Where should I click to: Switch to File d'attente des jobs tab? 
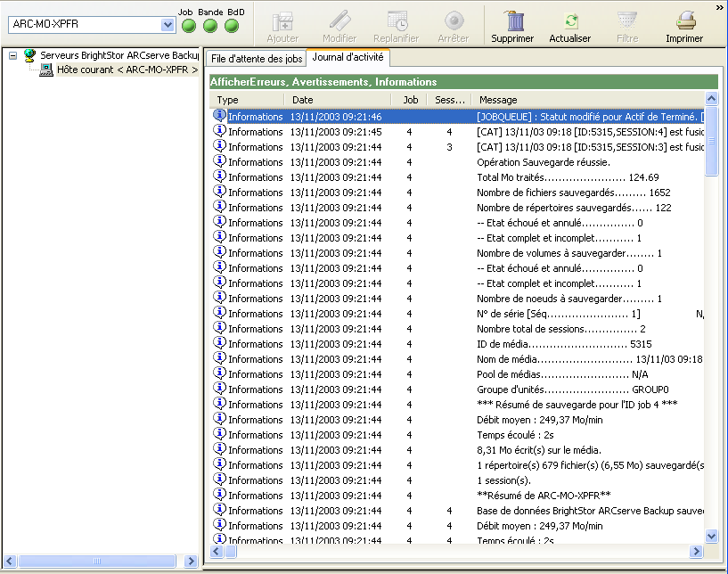click(257, 59)
